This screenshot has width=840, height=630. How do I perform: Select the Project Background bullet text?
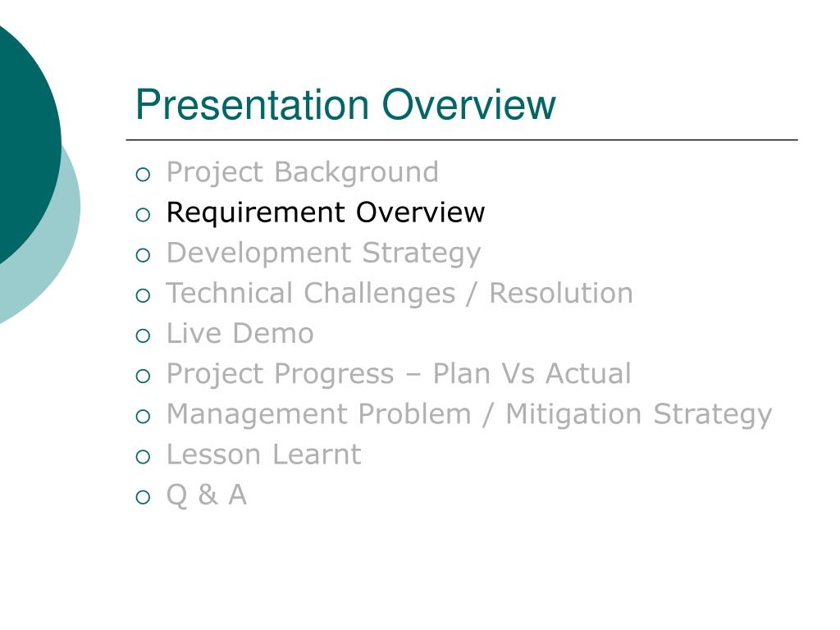tap(302, 172)
